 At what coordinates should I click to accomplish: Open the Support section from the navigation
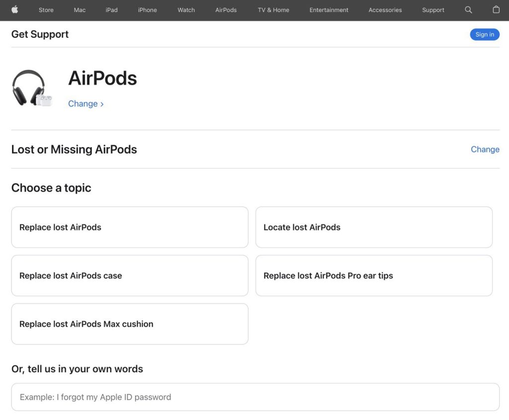pos(432,10)
